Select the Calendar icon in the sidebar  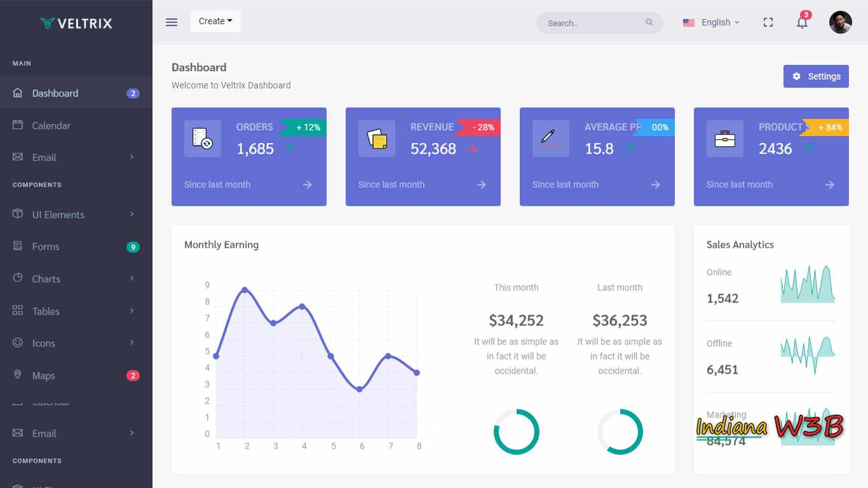coord(17,125)
